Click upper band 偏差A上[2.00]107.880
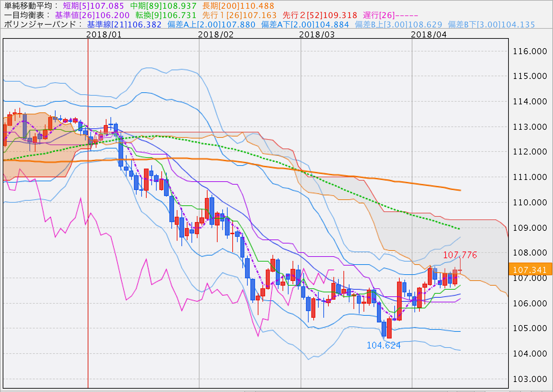Screen dimensions: 553x392 [x=211, y=24]
